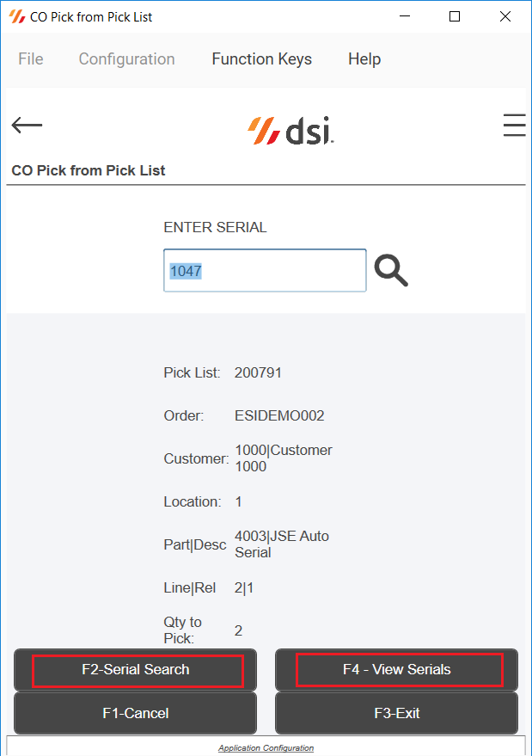Image resolution: width=532 pixels, height=756 pixels.
Task: Click the F2-Serial Search button
Action: [x=136, y=670]
